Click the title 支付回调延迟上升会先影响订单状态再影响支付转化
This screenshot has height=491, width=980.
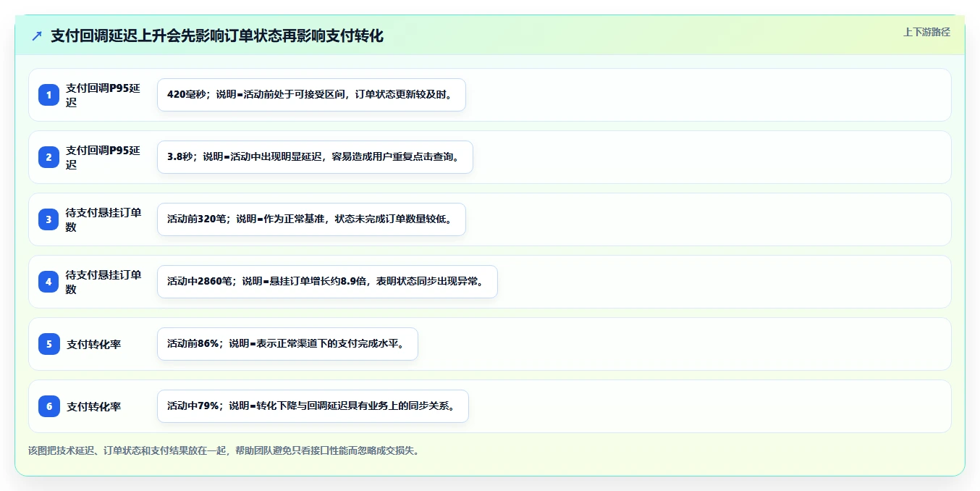pos(216,35)
